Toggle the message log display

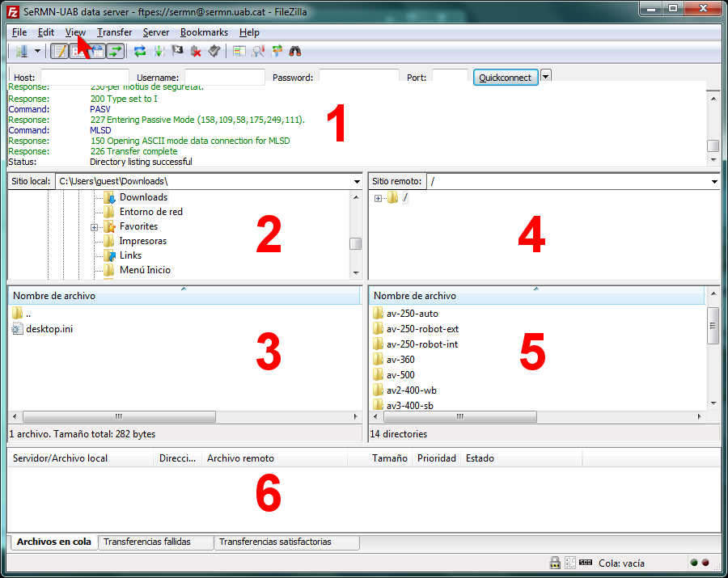[59, 51]
